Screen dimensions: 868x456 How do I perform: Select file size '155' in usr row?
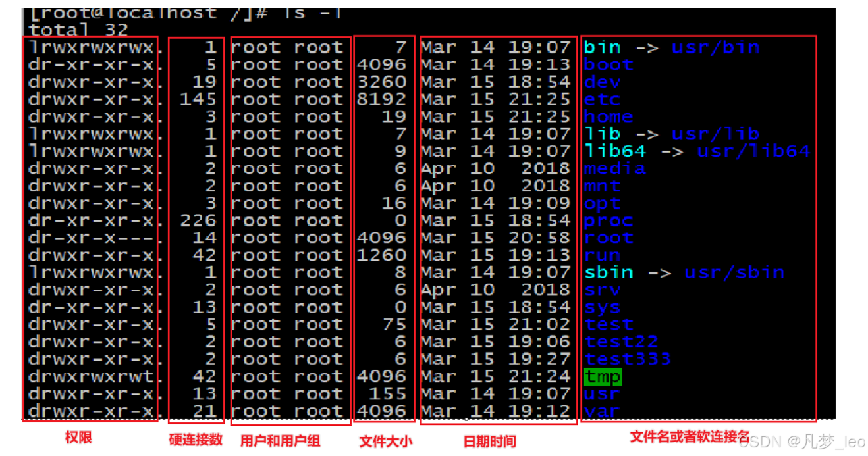coord(388,393)
